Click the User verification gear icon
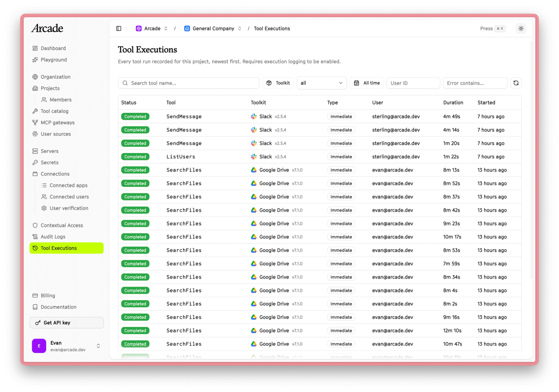The height and width of the screenshot is (392, 559). coord(44,208)
